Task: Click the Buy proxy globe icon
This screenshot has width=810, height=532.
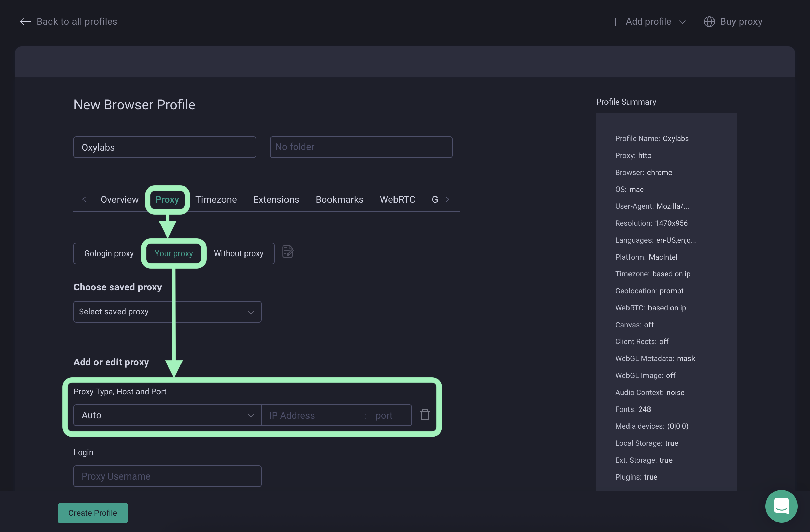Action: [x=709, y=22]
